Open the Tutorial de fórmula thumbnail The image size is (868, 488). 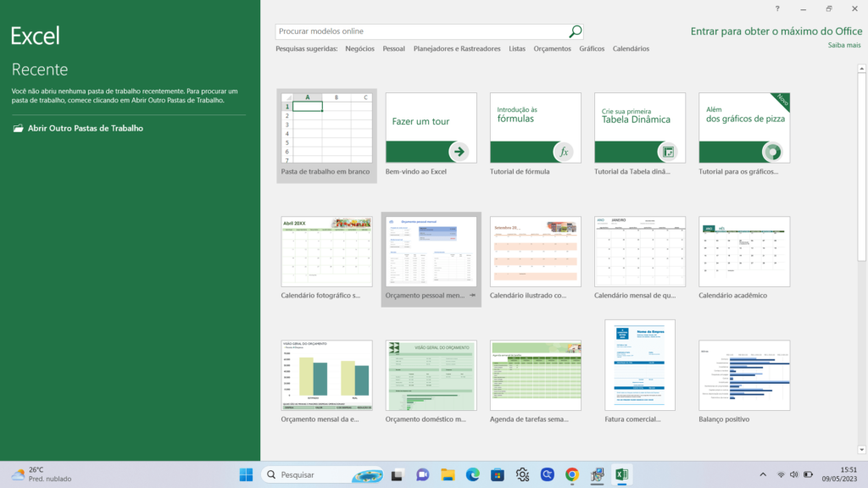[536, 128]
